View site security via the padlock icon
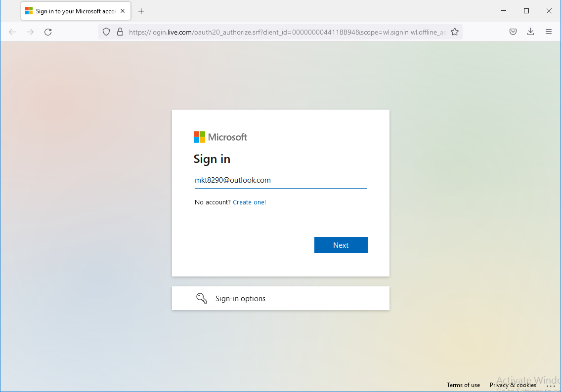 click(x=120, y=32)
